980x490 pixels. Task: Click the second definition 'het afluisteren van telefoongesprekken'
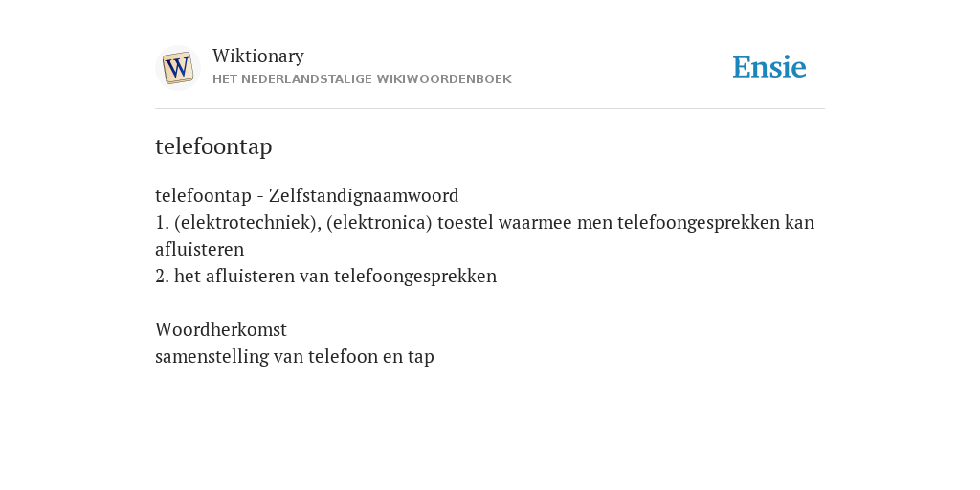coord(335,277)
